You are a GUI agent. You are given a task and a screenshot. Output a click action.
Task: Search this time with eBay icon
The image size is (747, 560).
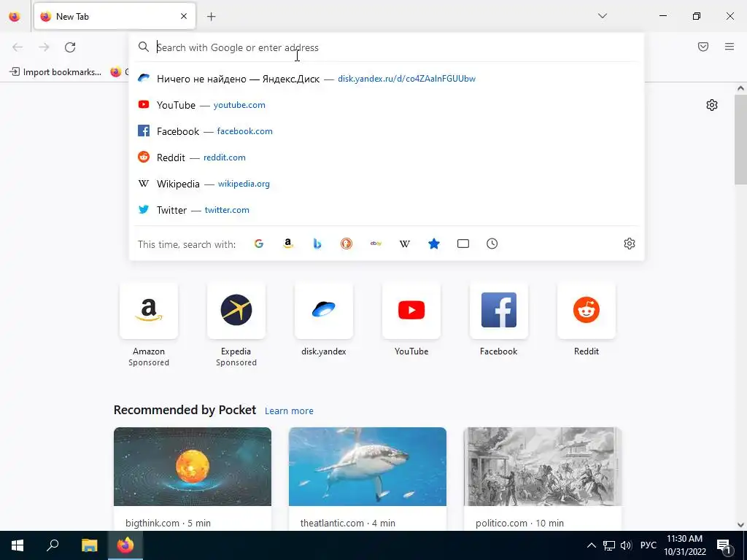pyautogui.click(x=376, y=244)
